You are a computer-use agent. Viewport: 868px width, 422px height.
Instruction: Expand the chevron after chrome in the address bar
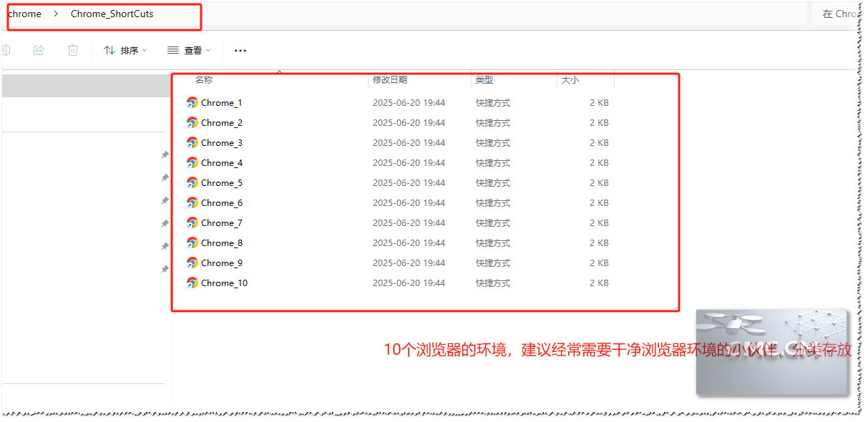click(56, 14)
